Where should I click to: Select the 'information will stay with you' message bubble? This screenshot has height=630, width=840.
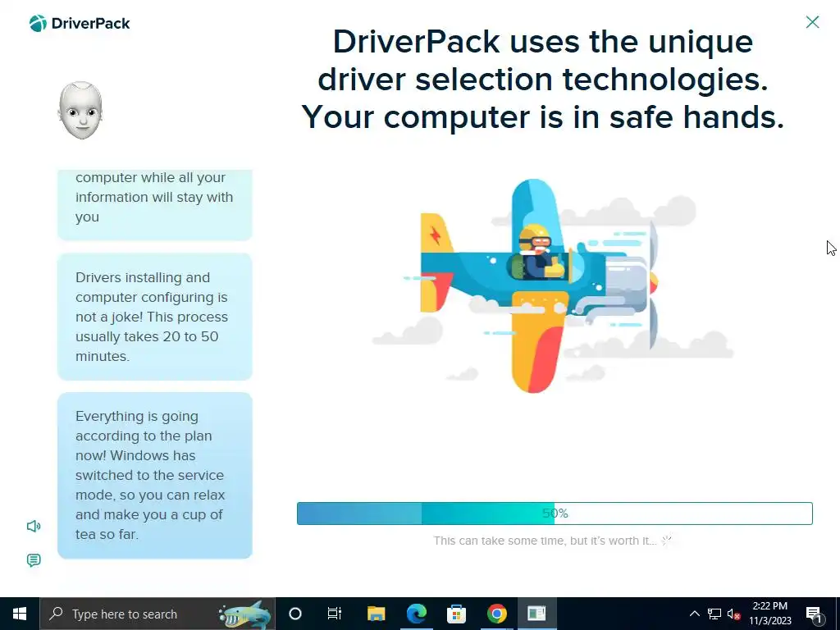click(x=155, y=204)
